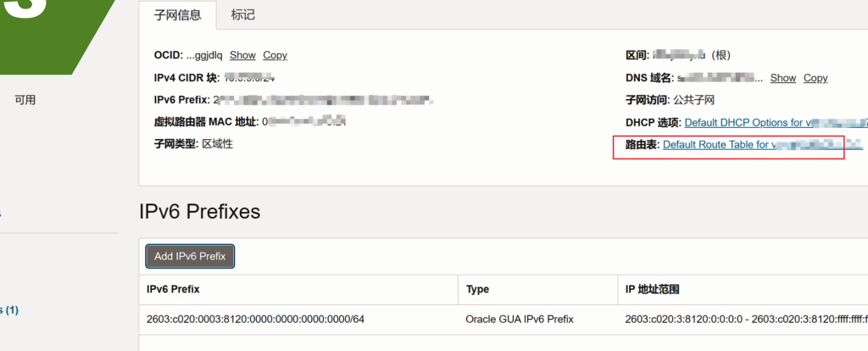Copy the subnet OCID
868x351 pixels.
(x=275, y=55)
